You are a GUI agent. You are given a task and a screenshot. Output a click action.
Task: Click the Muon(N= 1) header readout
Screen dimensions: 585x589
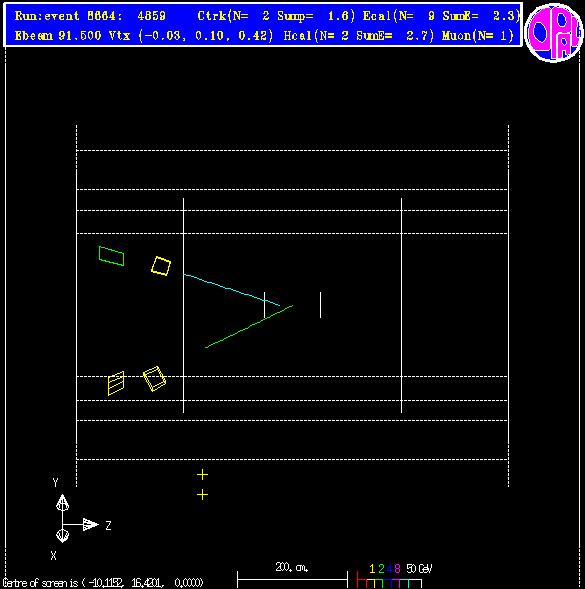point(478,36)
